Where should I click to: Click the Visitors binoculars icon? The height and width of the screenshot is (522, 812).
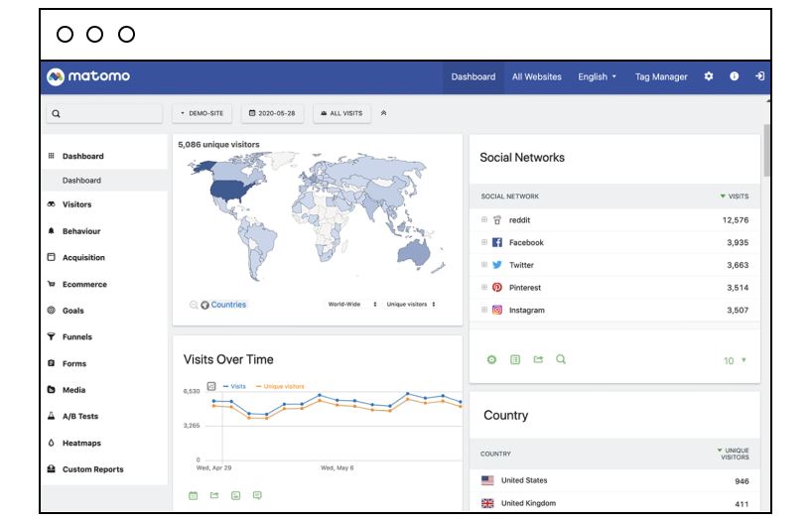pos(51,204)
